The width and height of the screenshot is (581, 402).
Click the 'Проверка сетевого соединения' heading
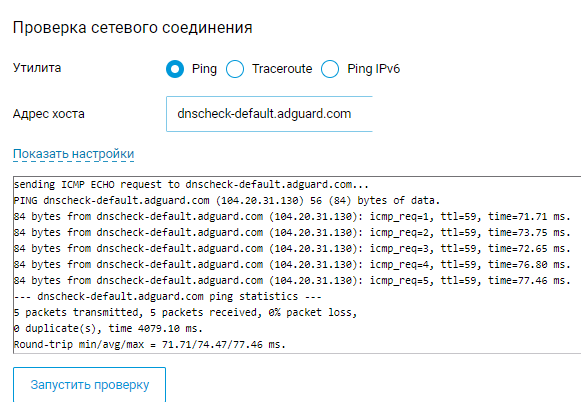click(133, 28)
